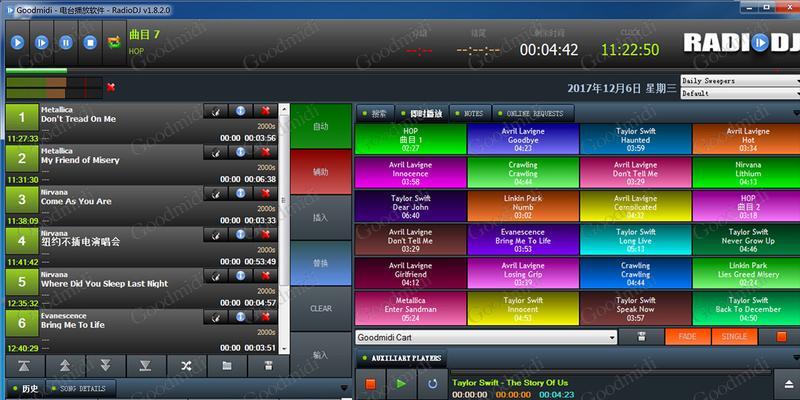The width and height of the screenshot is (800, 400).
Task: Switch to the 历史 tab
Action: (x=26, y=389)
